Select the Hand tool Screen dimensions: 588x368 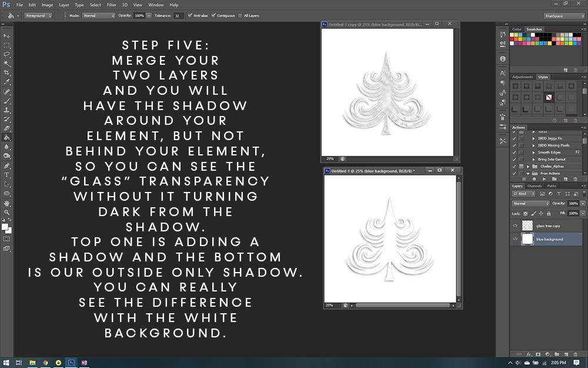[6, 203]
